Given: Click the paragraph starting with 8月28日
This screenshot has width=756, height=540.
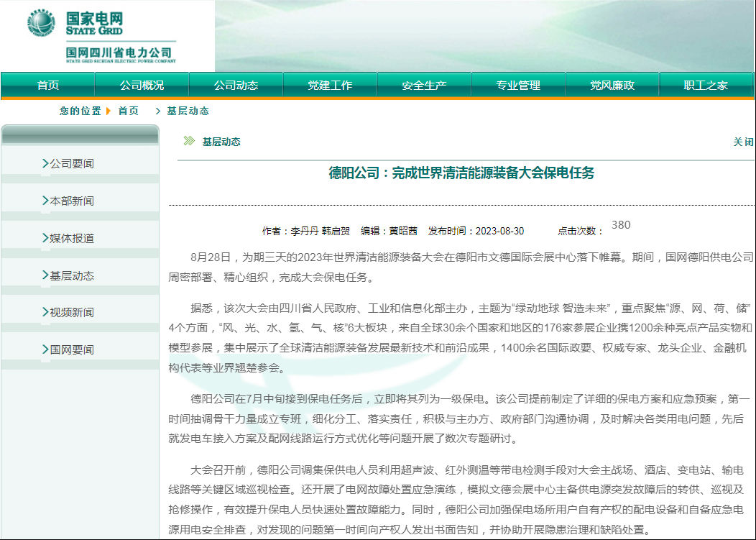Looking at the screenshot, I should coord(461,267).
